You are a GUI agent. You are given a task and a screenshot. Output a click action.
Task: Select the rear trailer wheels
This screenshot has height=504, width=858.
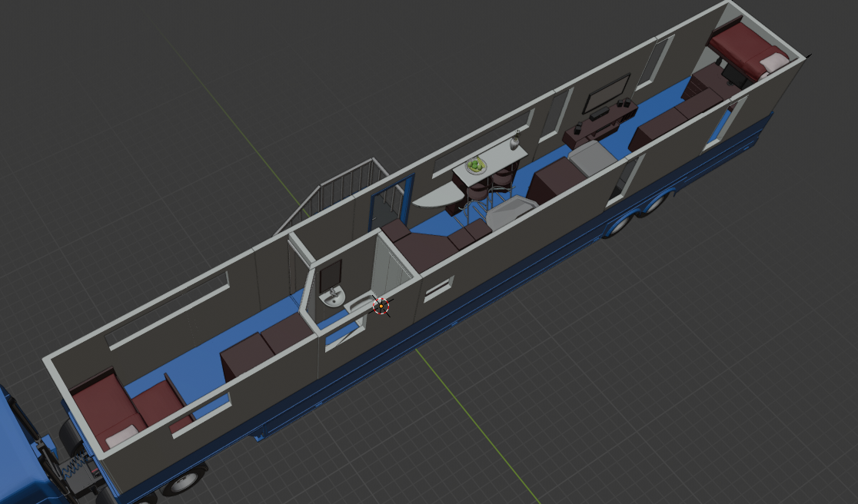(x=640, y=215)
